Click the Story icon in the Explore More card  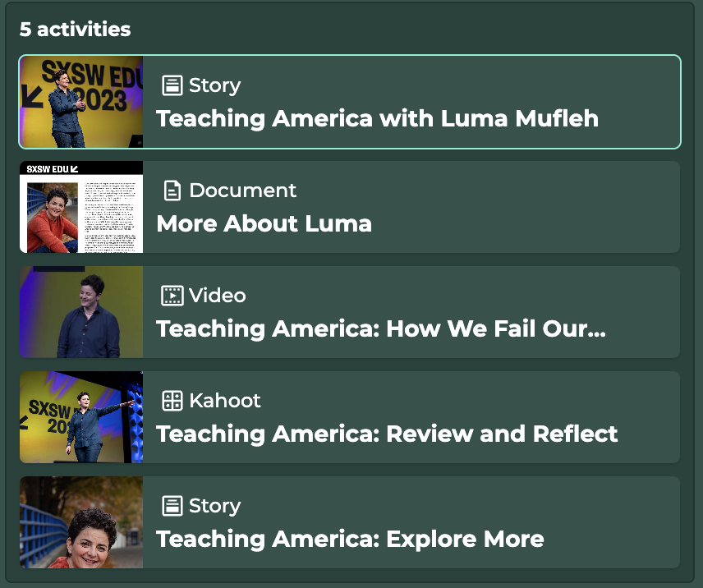pos(172,506)
